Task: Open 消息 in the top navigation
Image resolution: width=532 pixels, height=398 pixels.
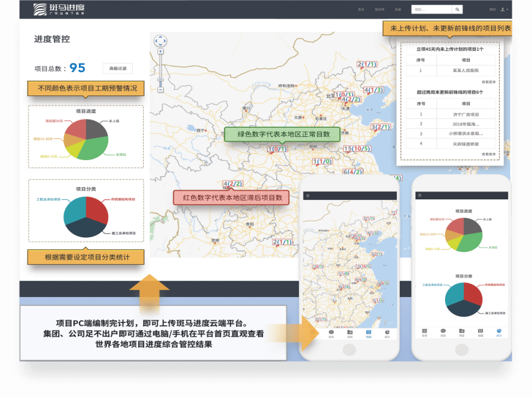Action: [398, 10]
